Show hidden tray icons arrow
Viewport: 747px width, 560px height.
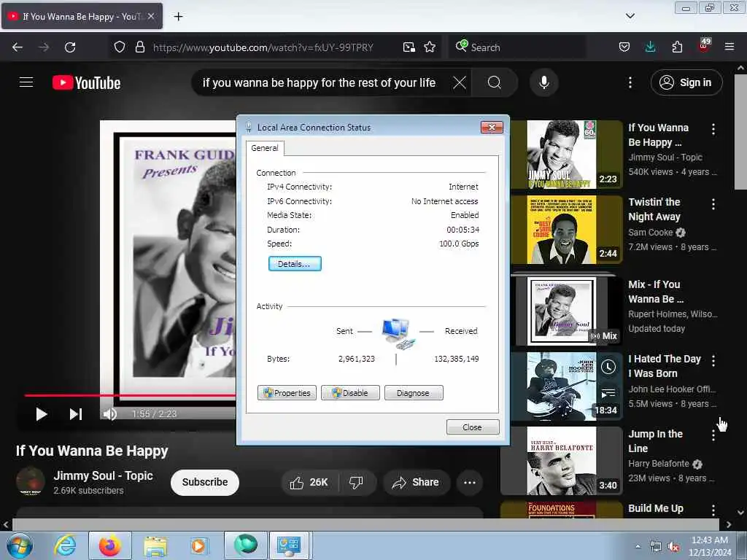click(x=638, y=547)
